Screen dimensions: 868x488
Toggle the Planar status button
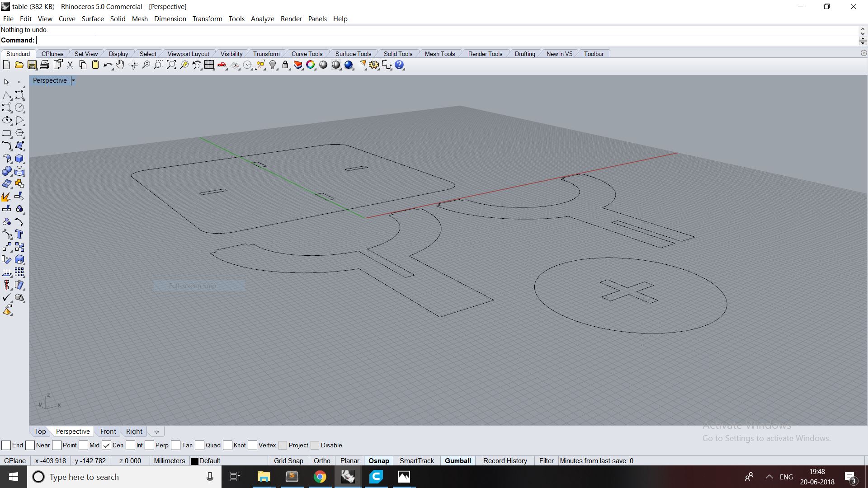click(350, 461)
